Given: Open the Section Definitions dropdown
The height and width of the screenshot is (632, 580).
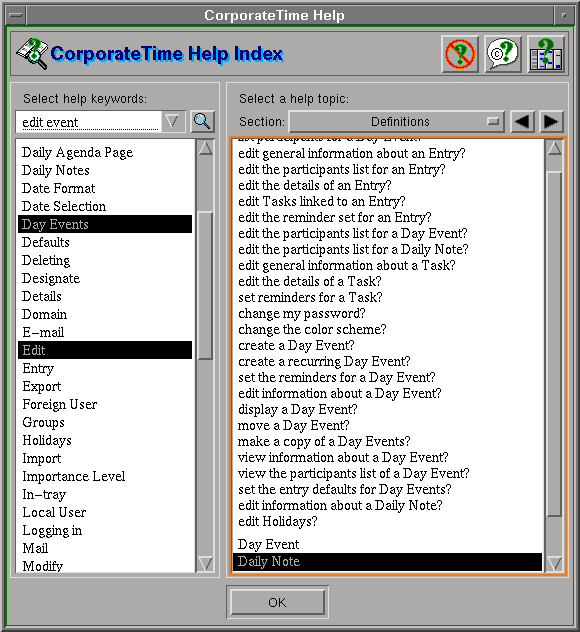Looking at the screenshot, I should 397,121.
